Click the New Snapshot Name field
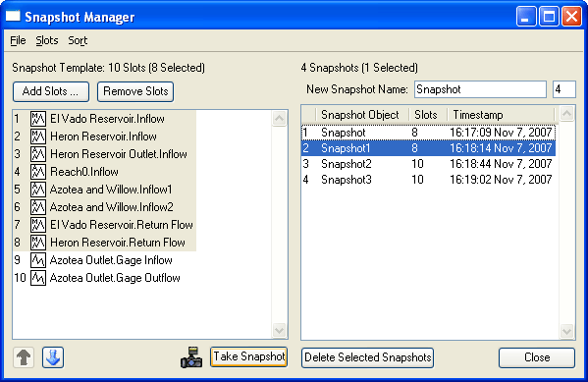The width and height of the screenshot is (588, 382). coord(480,89)
